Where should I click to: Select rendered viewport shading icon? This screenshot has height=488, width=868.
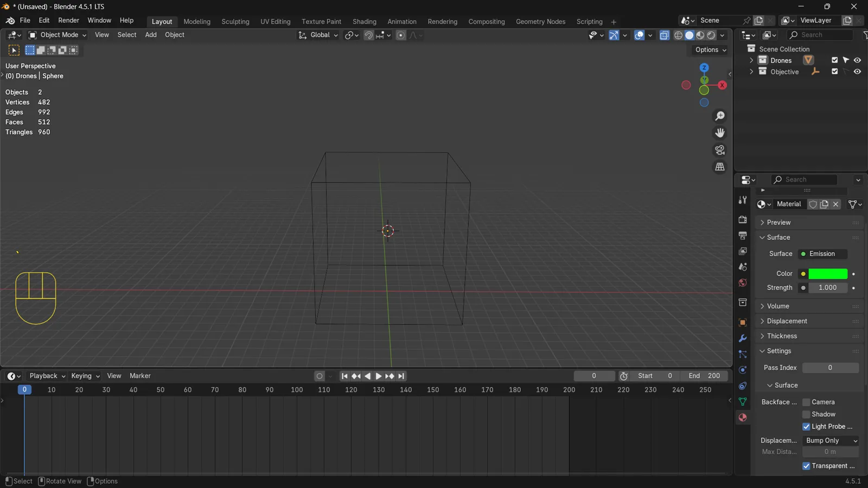(x=711, y=35)
